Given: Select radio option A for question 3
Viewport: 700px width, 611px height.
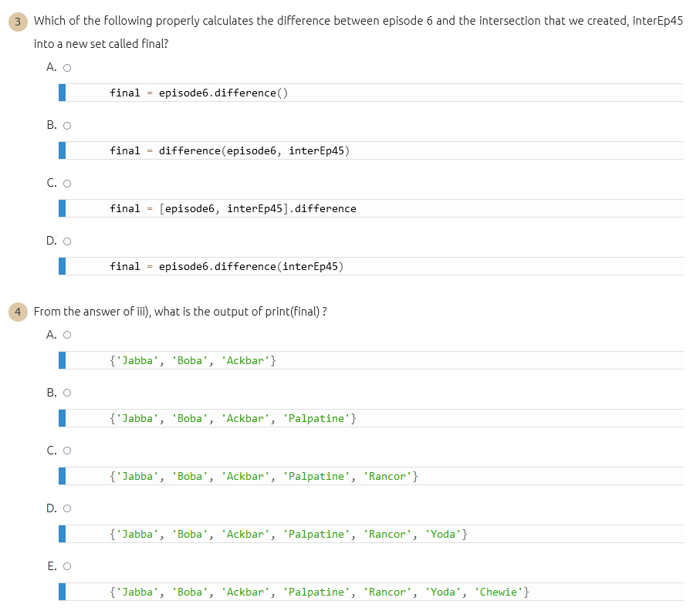Looking at the screenshot, I should coord(66,67).
